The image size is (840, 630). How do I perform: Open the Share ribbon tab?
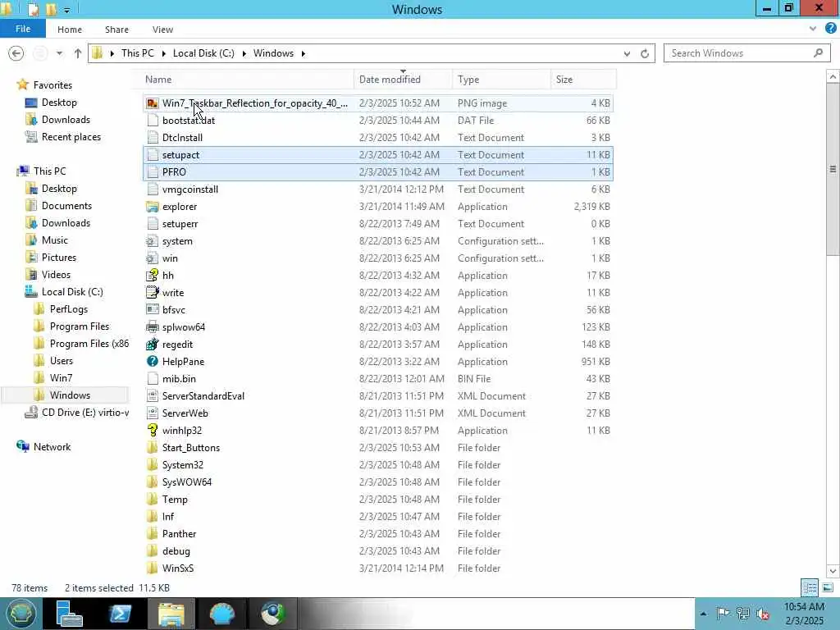pyautogui.click(x=116, y=30)
